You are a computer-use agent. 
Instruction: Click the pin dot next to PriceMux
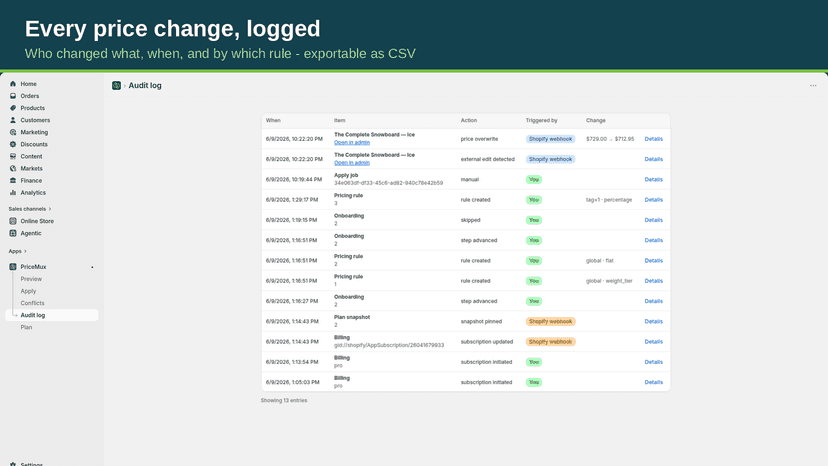[x=92, y=267]
